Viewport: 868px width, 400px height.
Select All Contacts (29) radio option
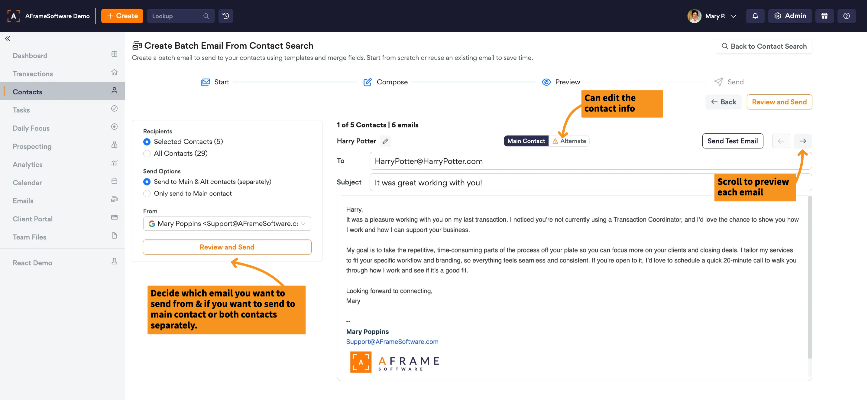tap(147, 153)
